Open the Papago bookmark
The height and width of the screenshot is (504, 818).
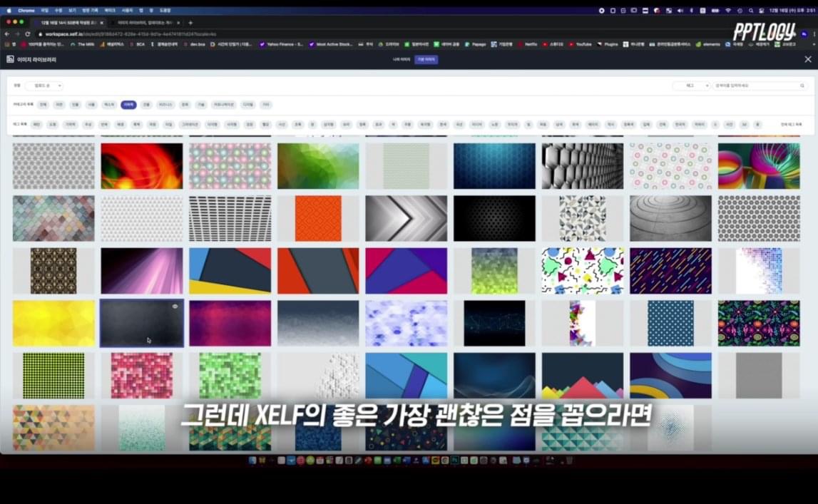pos(475,45)
